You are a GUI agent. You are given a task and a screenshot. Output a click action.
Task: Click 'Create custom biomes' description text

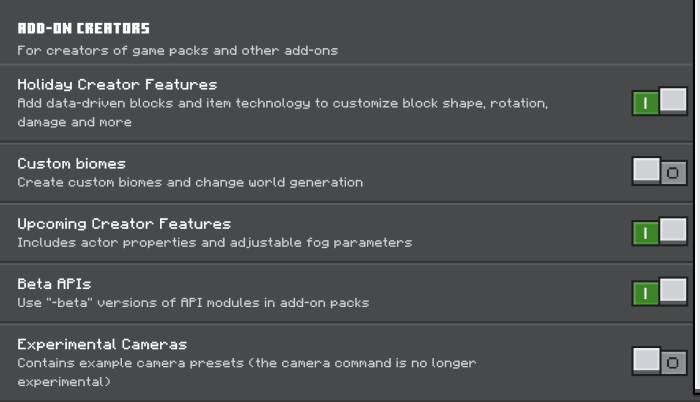190,182
